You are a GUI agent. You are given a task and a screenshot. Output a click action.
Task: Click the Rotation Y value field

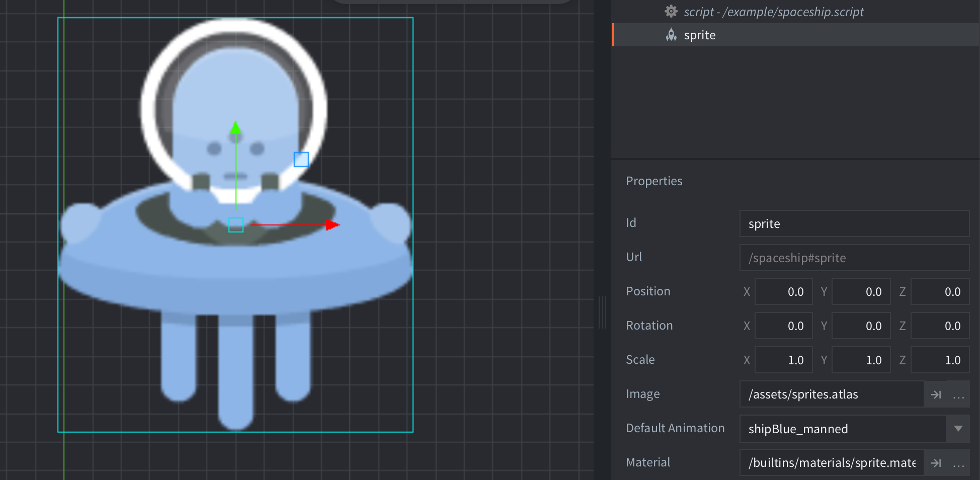pos(861,326)
